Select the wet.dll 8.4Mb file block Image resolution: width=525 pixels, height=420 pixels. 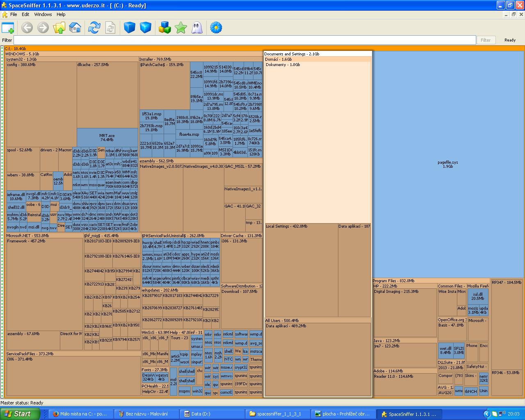(445, 350)
